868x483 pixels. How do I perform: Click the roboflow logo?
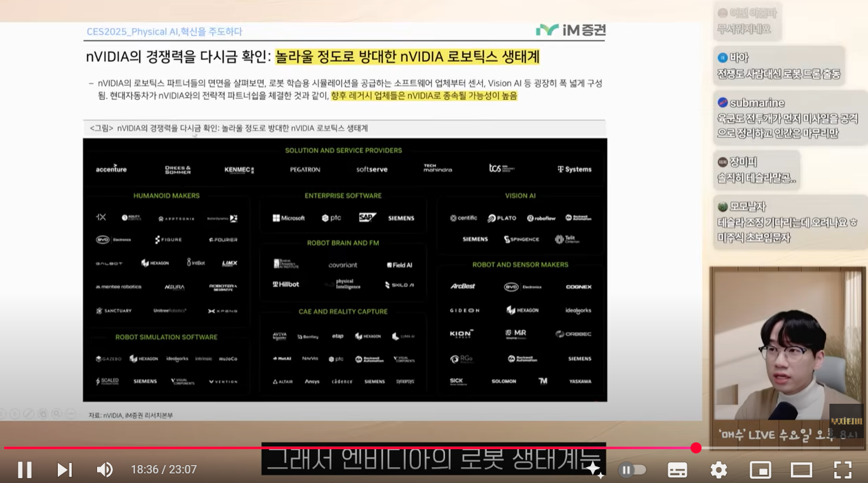pos(541,218)
